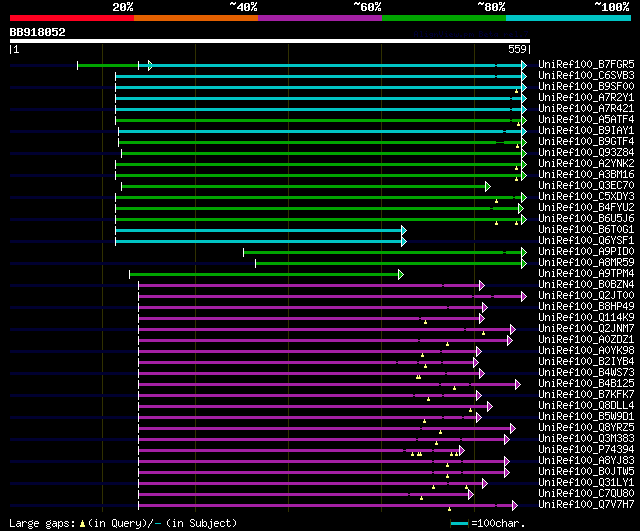Open the UniRef100_A8YJ83 entry
This screenshot has width=640, height=531.
click(586, 461)
